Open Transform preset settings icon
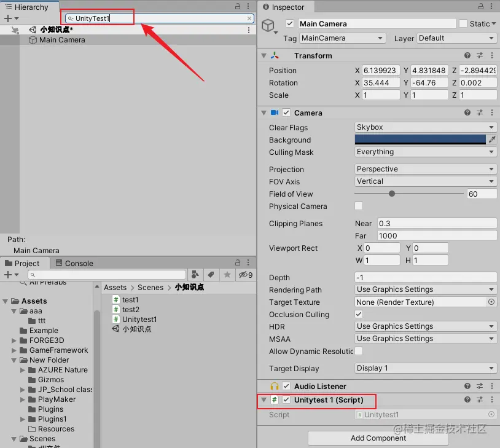This screenshot has width=500, height=448. click(480, 55)
